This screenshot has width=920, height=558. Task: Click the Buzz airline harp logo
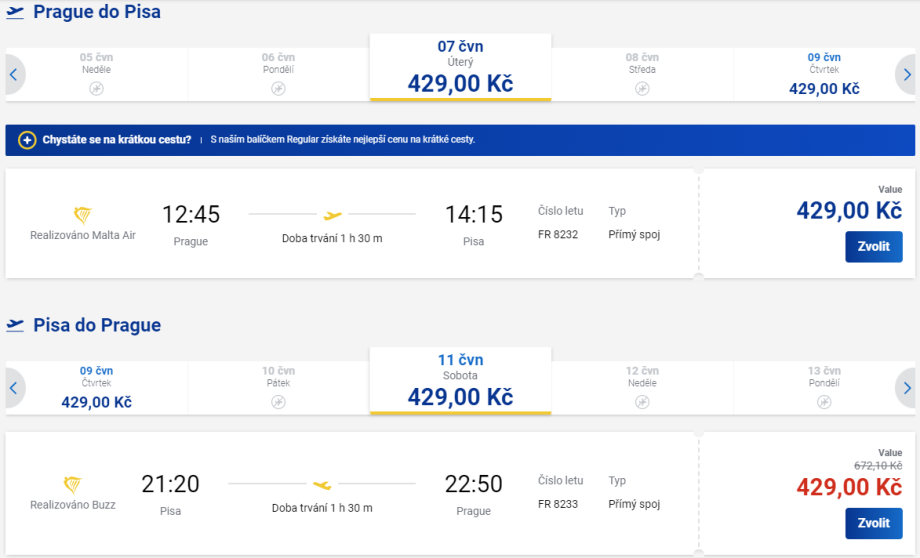(x=73, y=485)
